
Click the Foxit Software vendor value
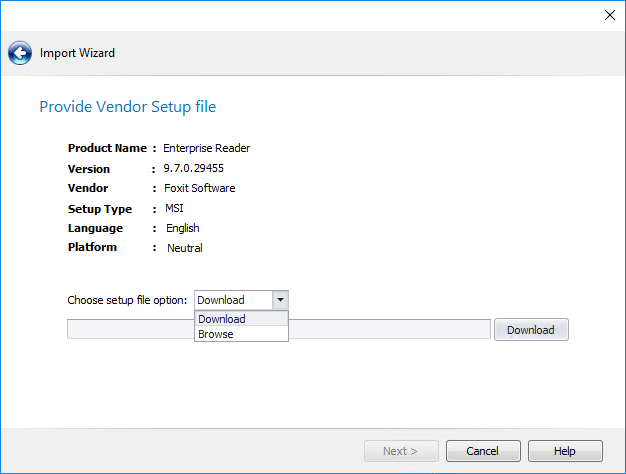200,188
